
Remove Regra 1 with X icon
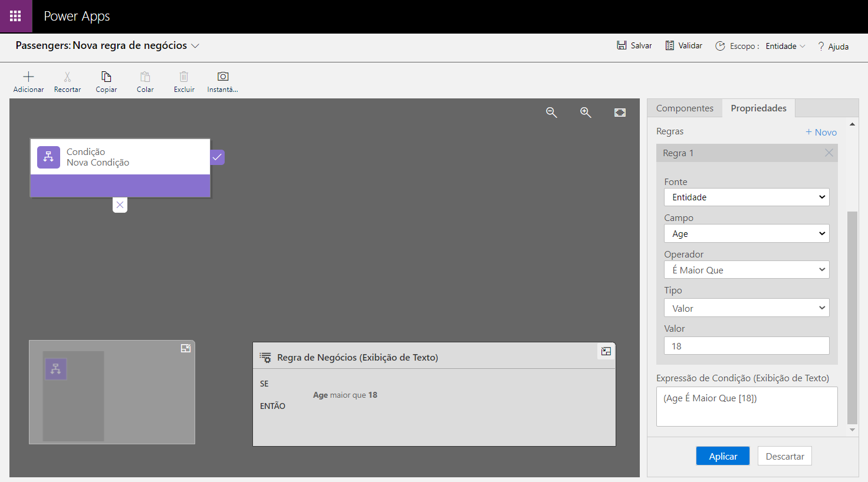(x=828, y=153)
